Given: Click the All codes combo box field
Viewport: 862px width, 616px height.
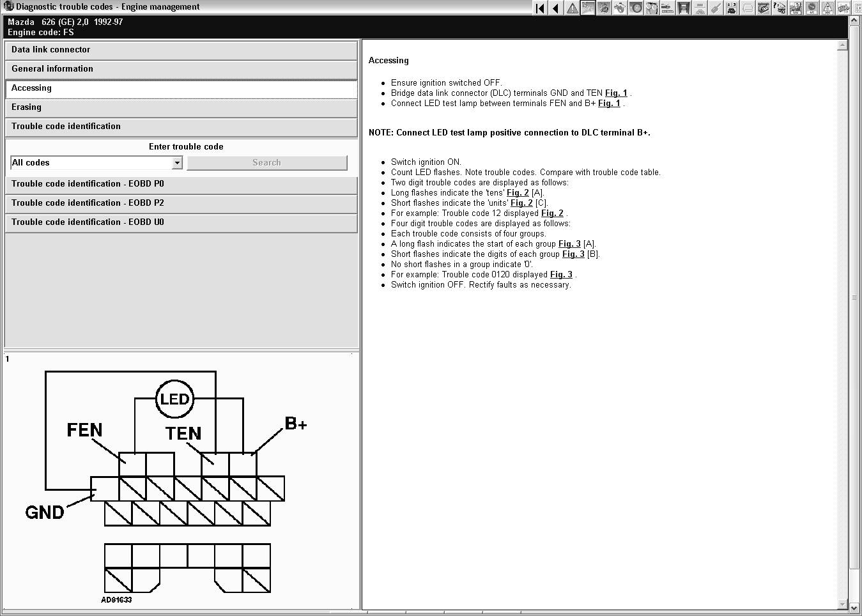Looking at the screenshot, I should [x=96, y=163].
